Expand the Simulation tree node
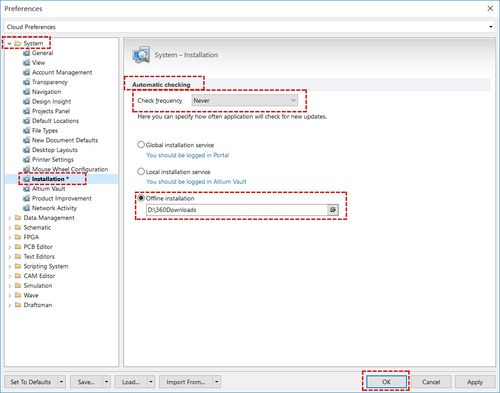 (x=9, y=286)
